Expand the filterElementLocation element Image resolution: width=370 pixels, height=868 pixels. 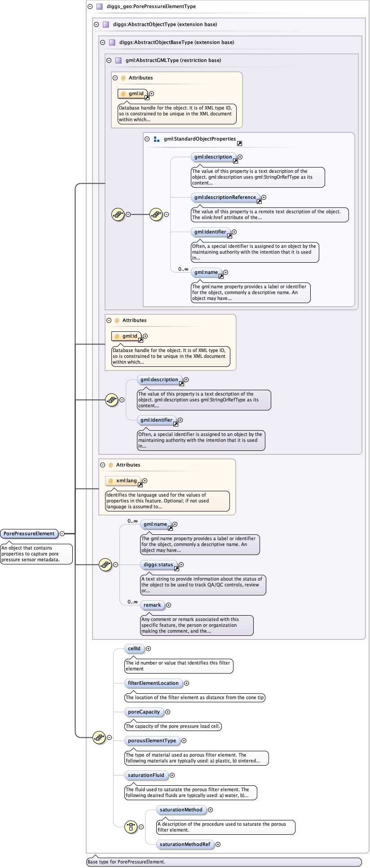point(187,683)
